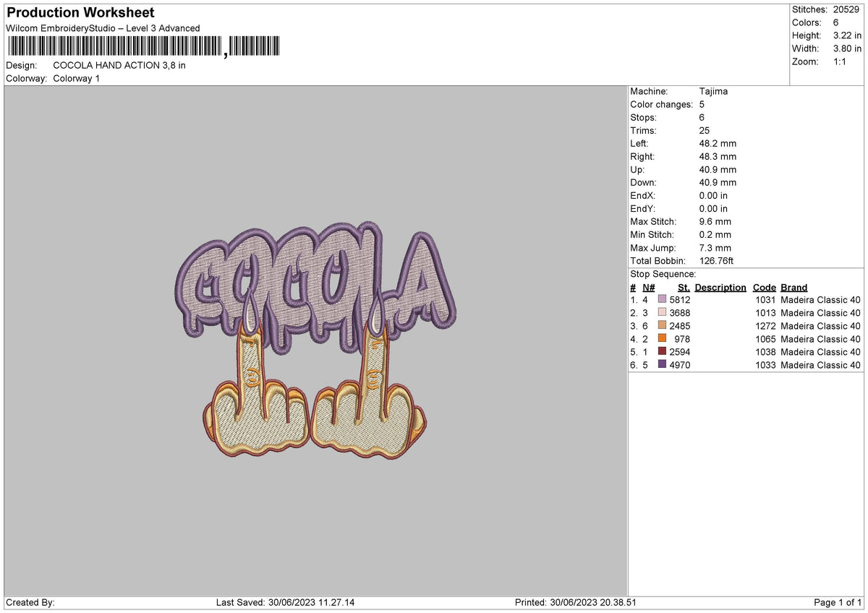868x613 pixels.
Task: Click stitch count 2594 in stop sequence
Action: click(680, 351)
